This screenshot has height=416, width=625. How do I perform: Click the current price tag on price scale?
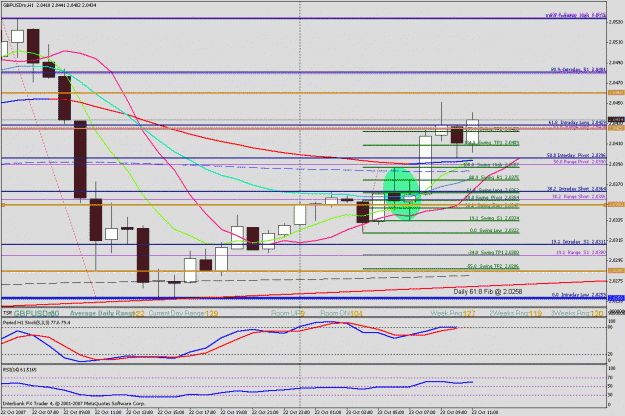(616, 120)
